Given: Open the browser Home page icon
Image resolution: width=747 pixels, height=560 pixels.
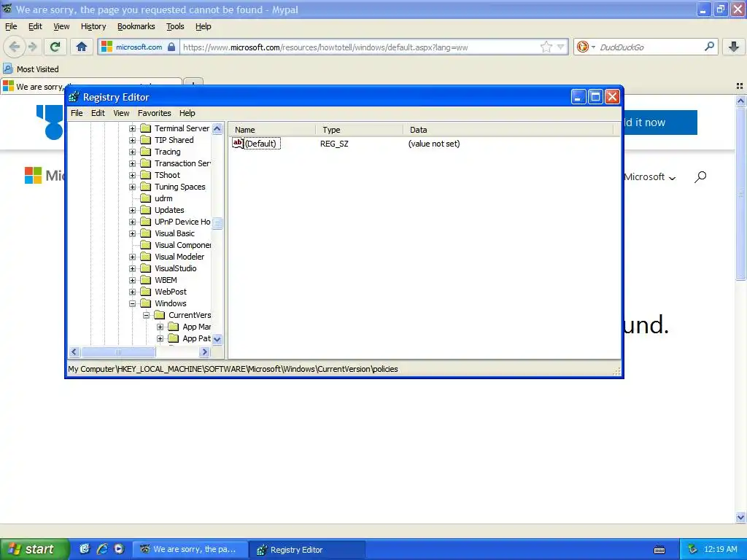Looking at the screenshot, I should (82, 47).
